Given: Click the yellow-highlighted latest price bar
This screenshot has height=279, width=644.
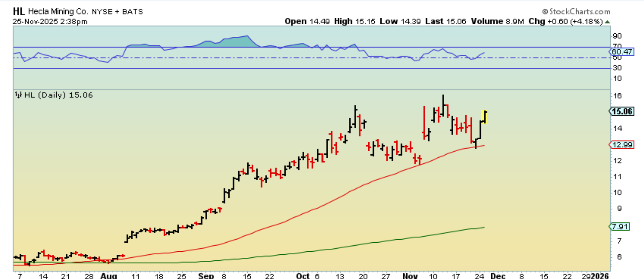Looking at the screenshot, I should [484, 117].
